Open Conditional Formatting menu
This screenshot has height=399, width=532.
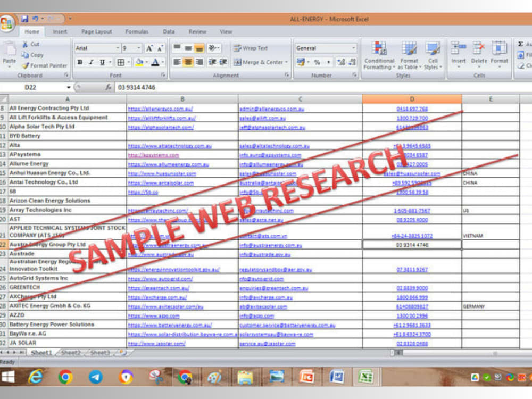pyautogui.click(x=379, y=55)
